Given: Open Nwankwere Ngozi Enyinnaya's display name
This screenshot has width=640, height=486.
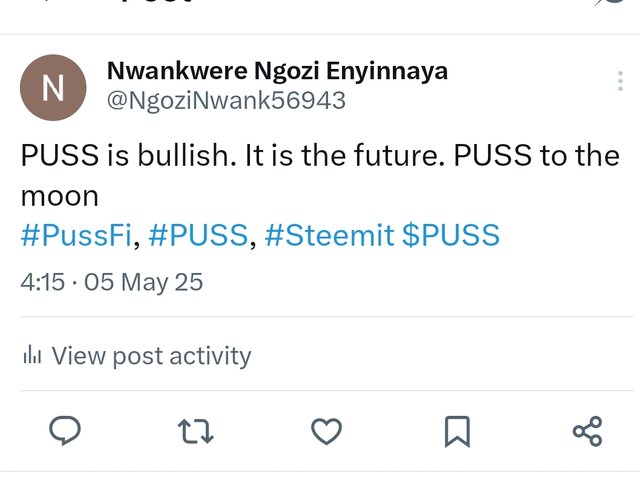Looking at the screenshot, I should (x=278, y=71).
